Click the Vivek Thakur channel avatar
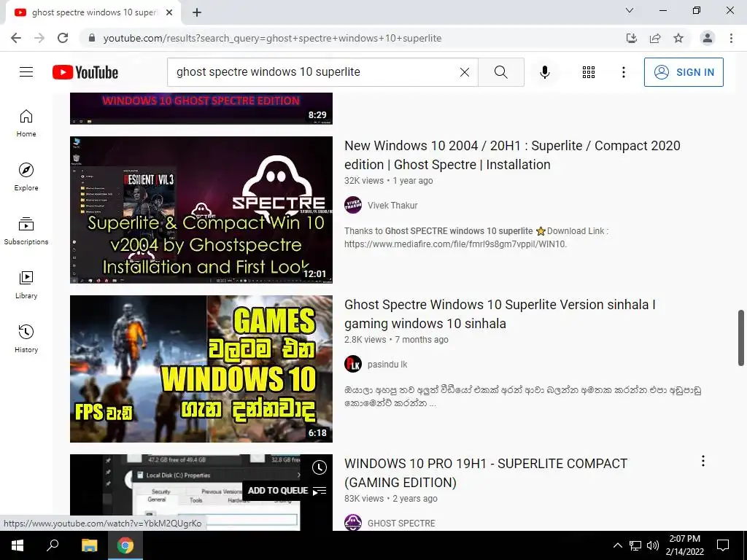The height and width of the screenshot is (560, 747). point(353,205)
